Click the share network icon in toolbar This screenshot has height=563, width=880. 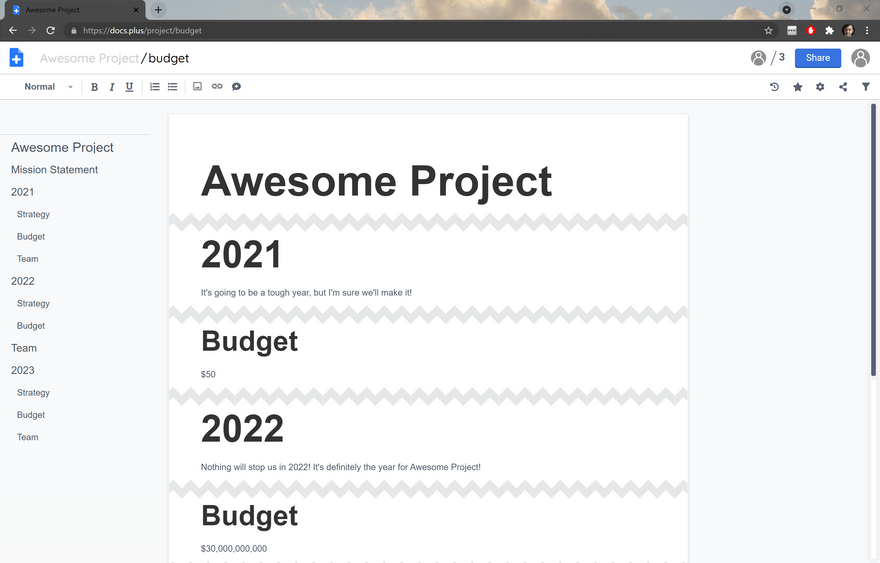point(843,87)
